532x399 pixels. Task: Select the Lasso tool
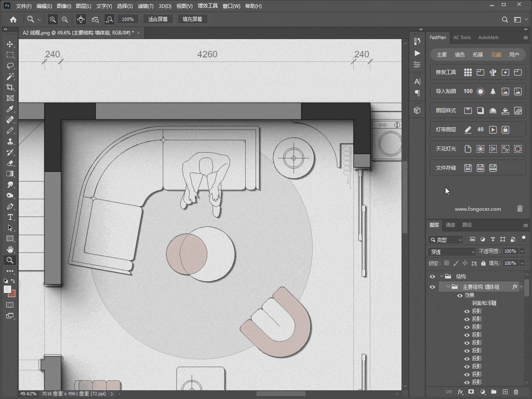pyautogui.click(x=10, y=66)
